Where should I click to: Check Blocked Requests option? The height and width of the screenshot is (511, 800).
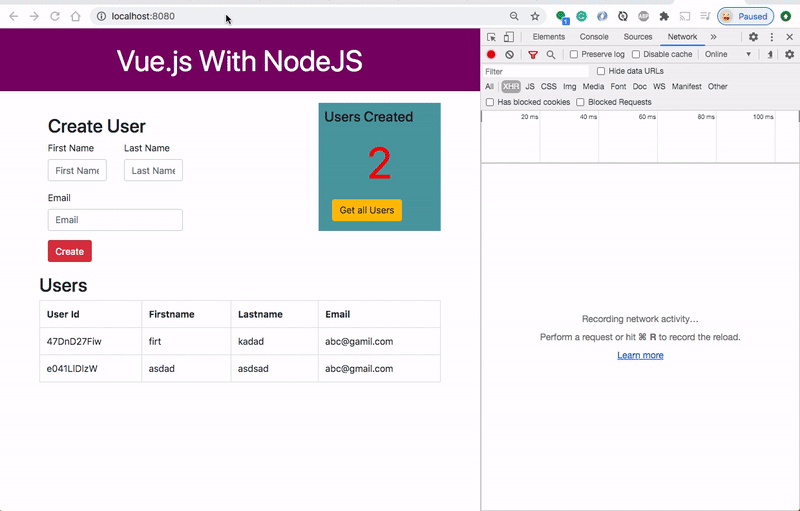click(x=580, y=102)
